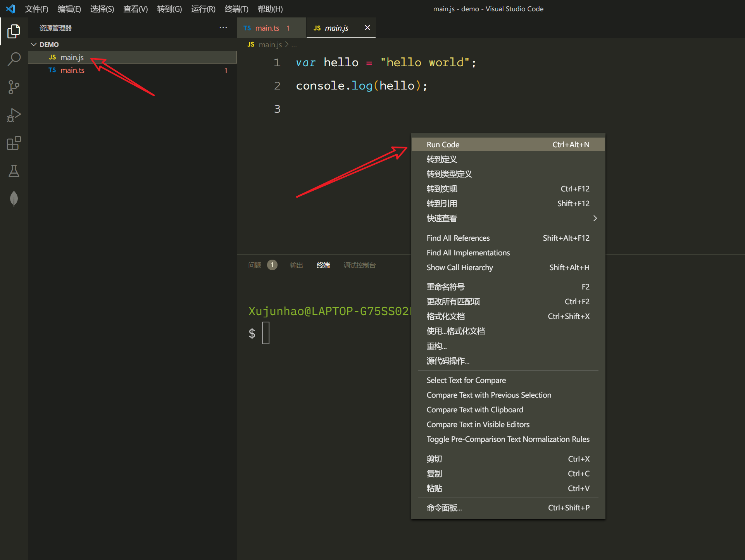Click the JS icon in breadcrumb

pyautogui.click(x=251, y=45)
